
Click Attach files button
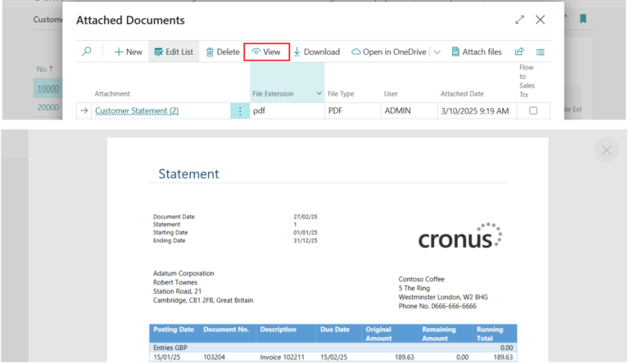476,52
